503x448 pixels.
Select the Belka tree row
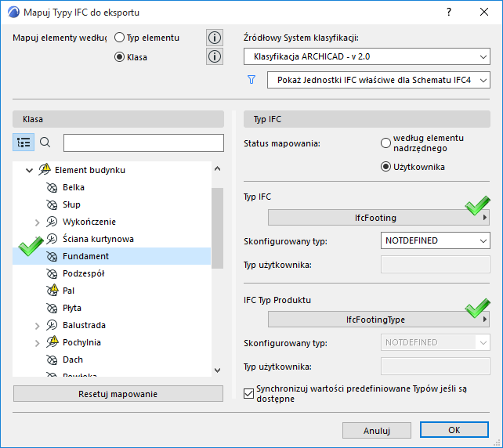point(111,187)
